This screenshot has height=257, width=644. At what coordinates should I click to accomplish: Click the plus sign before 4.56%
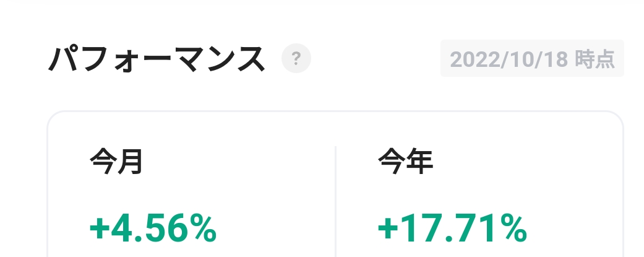pyautogui.click(x=99, y=229)
